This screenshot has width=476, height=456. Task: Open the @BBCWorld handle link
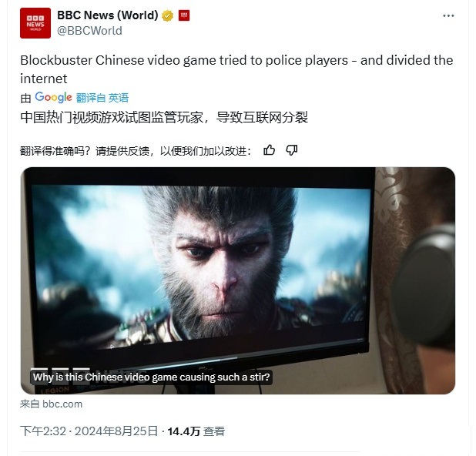(x=89, y=31)
